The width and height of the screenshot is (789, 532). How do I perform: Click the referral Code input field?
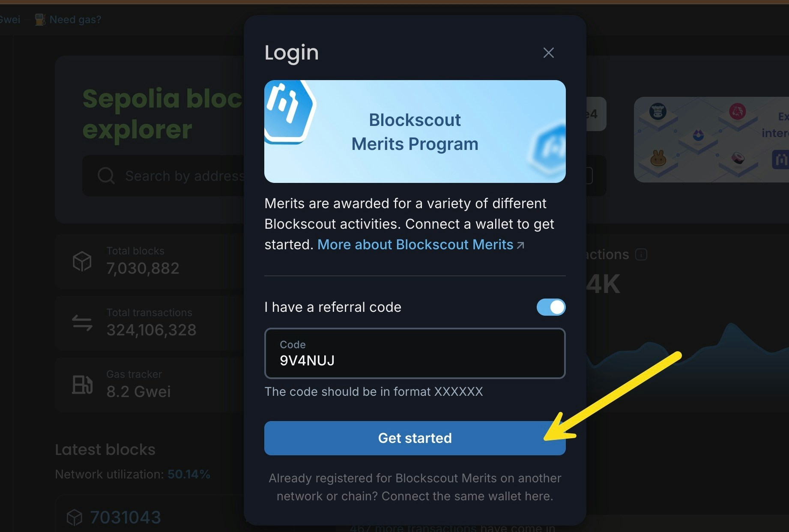pyautogui.click(x=415, y=353)
